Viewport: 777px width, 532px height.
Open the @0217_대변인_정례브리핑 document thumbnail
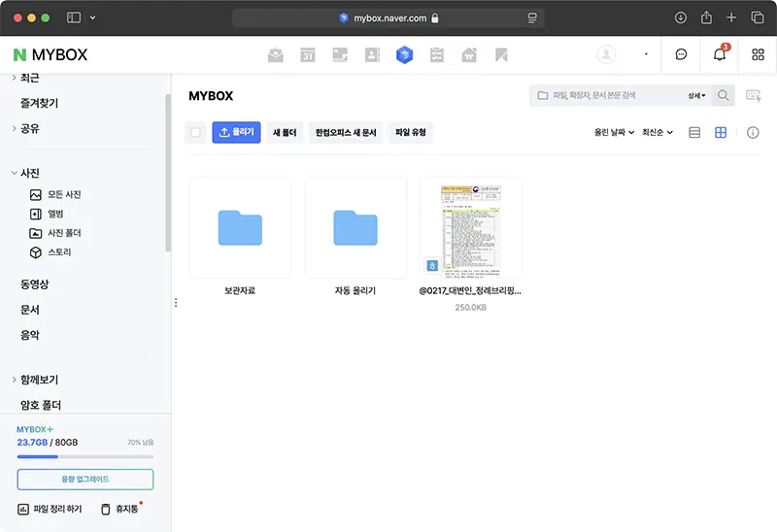coord(471,228)
